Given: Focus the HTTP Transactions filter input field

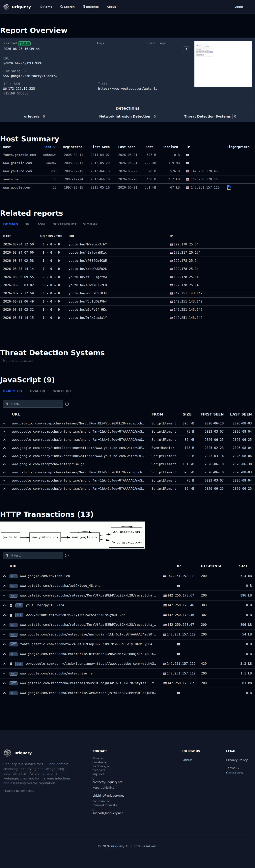Looking at the screenshot, I should 33,556.
